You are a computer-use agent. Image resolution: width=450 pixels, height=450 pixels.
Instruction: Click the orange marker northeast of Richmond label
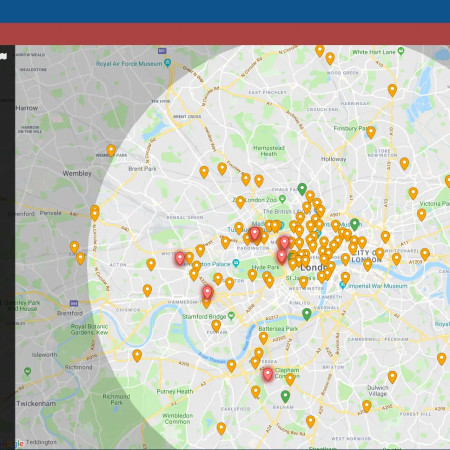point(137,356)
